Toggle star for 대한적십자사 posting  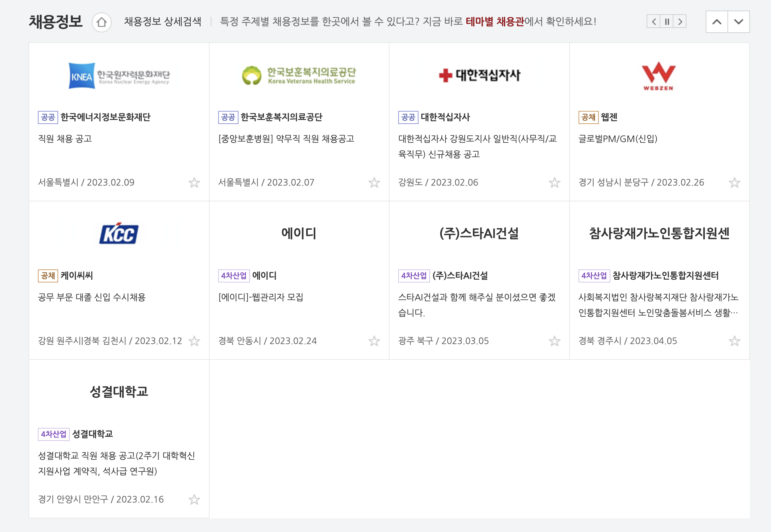click(554, 183)
